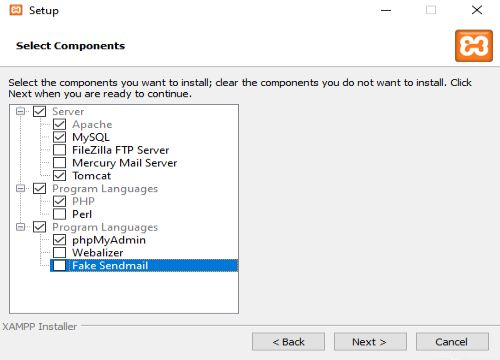Select the Apache tree item label
Image resolution: width=500 pixels, height=360 pixels.
click(92, 124)
